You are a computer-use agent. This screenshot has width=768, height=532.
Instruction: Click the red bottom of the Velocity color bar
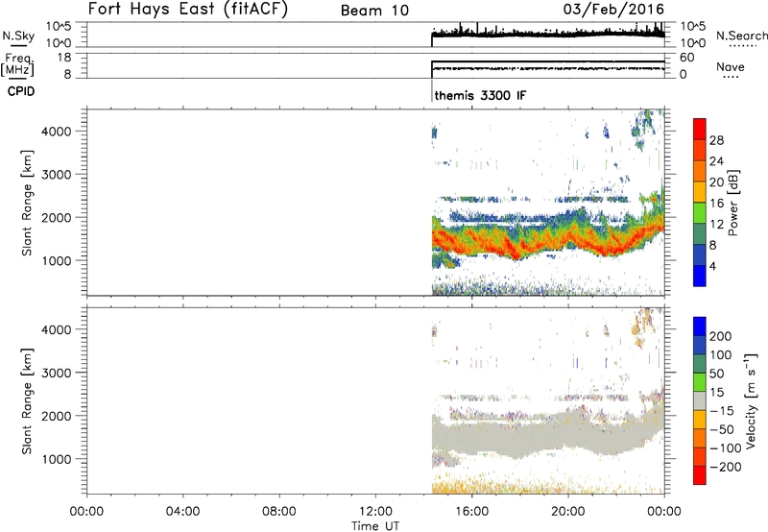pos(700,475)
